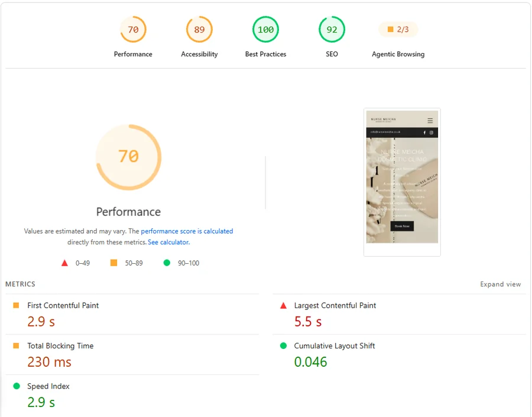Click the 2.9 s value under Speed Index

point(41,402)
